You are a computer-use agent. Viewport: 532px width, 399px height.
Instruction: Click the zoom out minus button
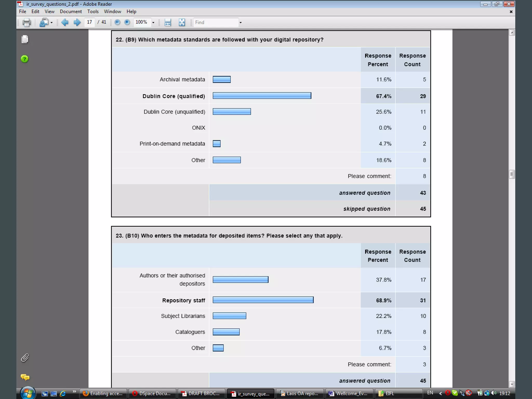(117, 22)
